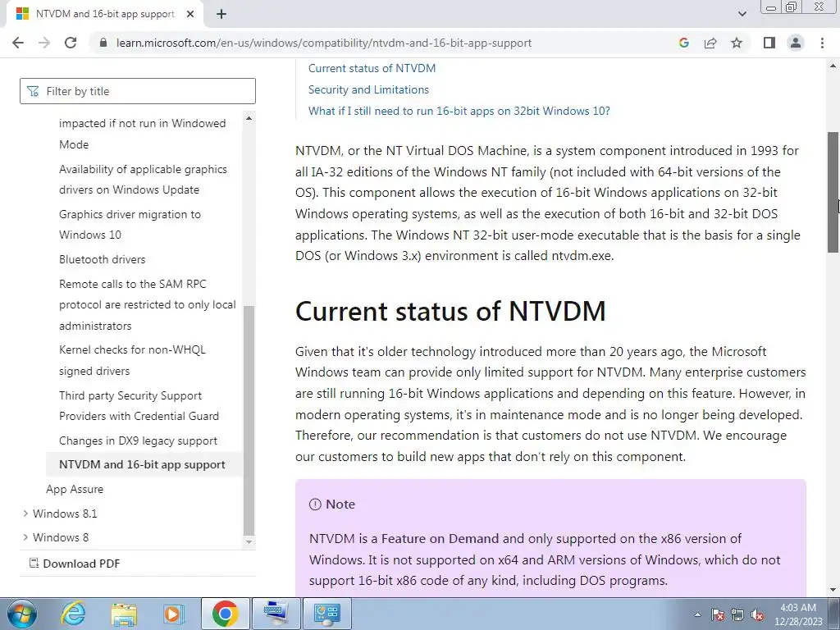Open the Security and Limitations link

[x=368, y=89]
